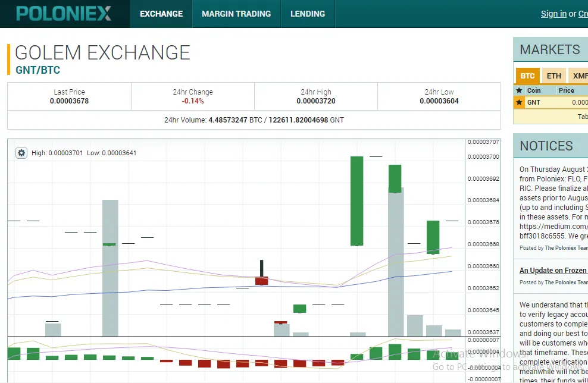This screenshot has height=383, width=588.
Task: Click the star icon in the GNT row
Action: pyautogui.click(x=519, y=102)
